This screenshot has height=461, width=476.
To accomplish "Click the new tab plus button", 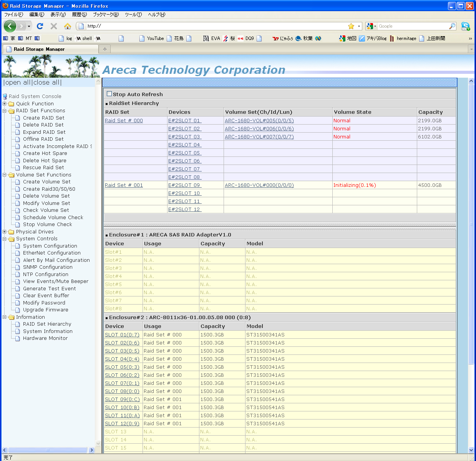I will click(104, 49).
